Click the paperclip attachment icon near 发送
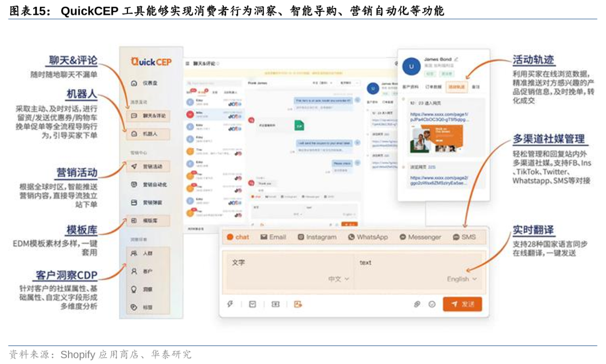Image resolution: width=606 pixels, height=364 pixels. point(416,305)
